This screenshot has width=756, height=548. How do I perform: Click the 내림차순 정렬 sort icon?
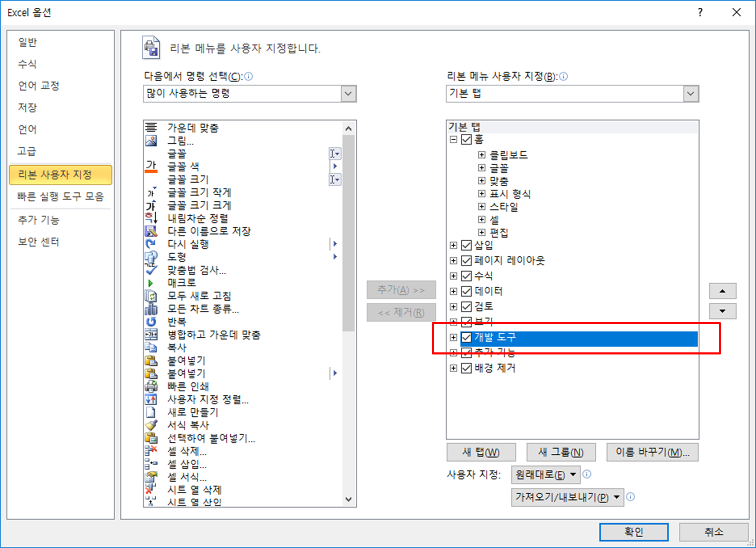point(151,218)
